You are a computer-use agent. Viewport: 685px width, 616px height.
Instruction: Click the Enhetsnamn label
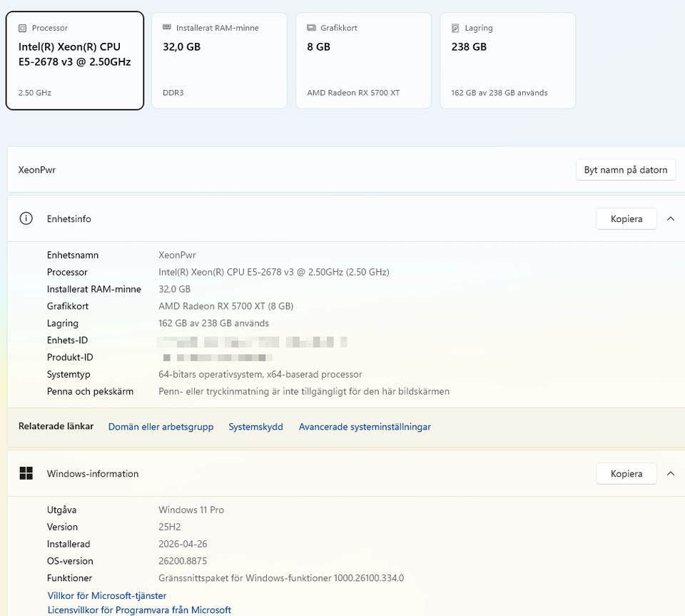[x=73, y=255]
